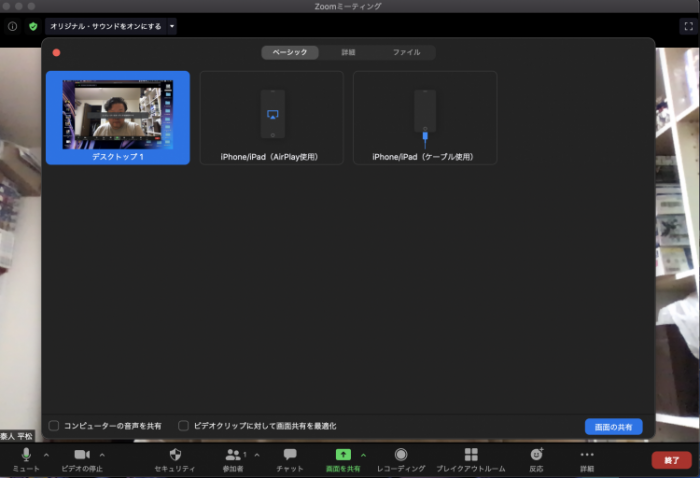The width and height of the screenshot is (700, 478).
Task: Switch to the 詳細 tab in share dialog
Action: pos(348,52)
